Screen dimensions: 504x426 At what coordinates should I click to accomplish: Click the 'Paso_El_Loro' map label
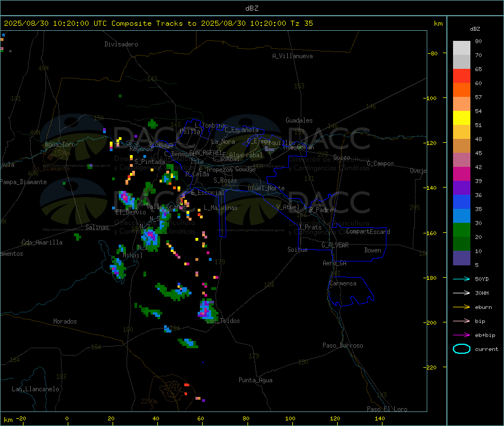point(388,409)
